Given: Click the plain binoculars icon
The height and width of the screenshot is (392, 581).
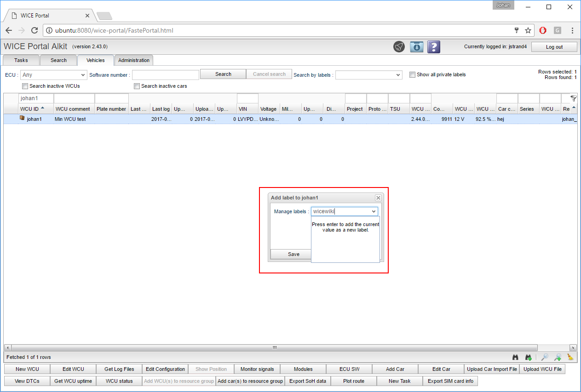Looking at the screenshot, I should pyautogui.click(x=516, y=357).
